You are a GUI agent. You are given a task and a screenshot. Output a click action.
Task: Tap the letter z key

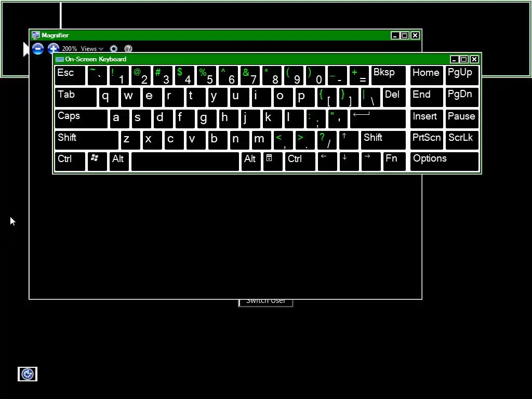tap(130, 140)
